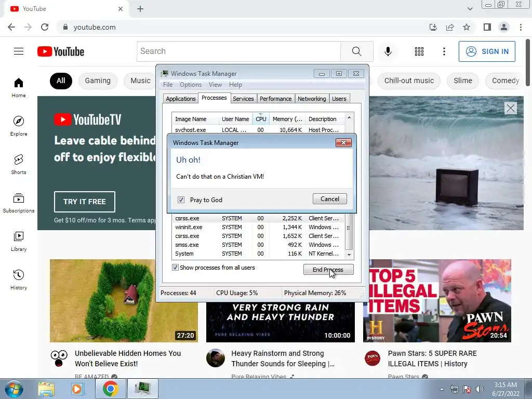This screenshot has height=399, width=532.
Task: Sort processes by CPU column
Action: tap(261, 119)
